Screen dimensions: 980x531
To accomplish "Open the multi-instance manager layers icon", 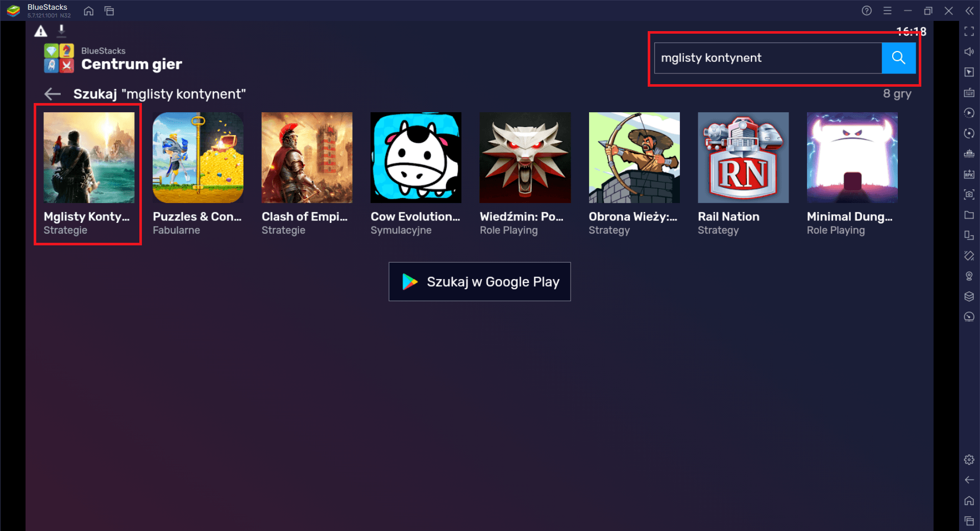I will [x=969, y=296].
